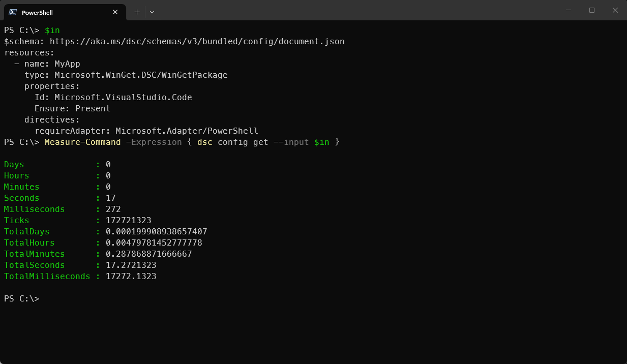The height and width of the screenshot is (364, 627).
Task: Select the PowerShell tab
Action: (x=64, y=12)
